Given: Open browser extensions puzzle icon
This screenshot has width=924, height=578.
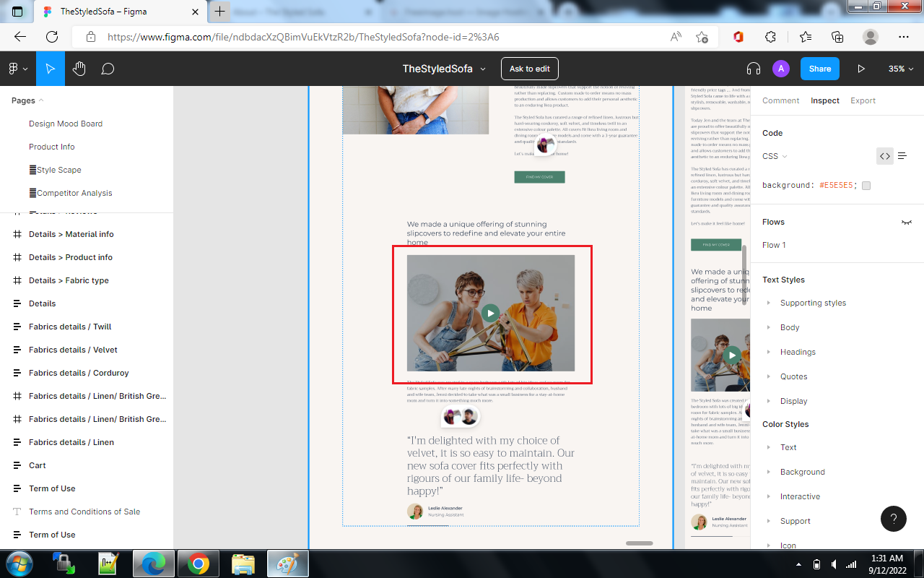Looking at the screenshot, I should 770,37.
